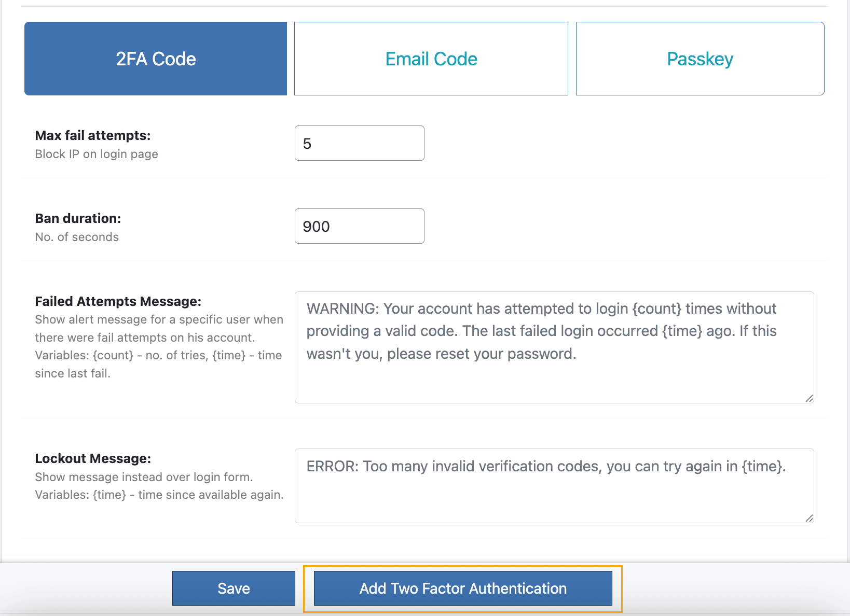Click the 'Lockout Message' label
The height and width of the screenshot is (616, 850).
pyautogui.click(x=92, y=458)
